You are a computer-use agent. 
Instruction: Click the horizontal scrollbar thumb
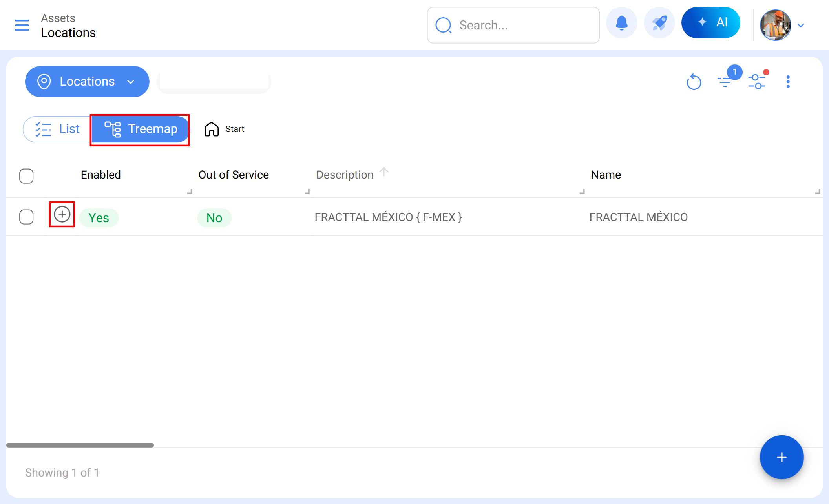point(80,445)
